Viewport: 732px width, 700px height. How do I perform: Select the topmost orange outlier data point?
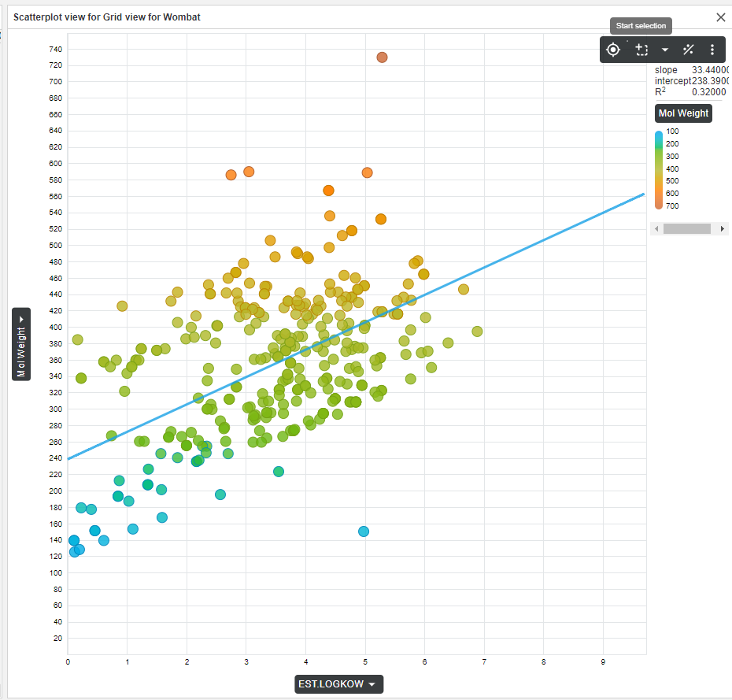coord(383,57)
